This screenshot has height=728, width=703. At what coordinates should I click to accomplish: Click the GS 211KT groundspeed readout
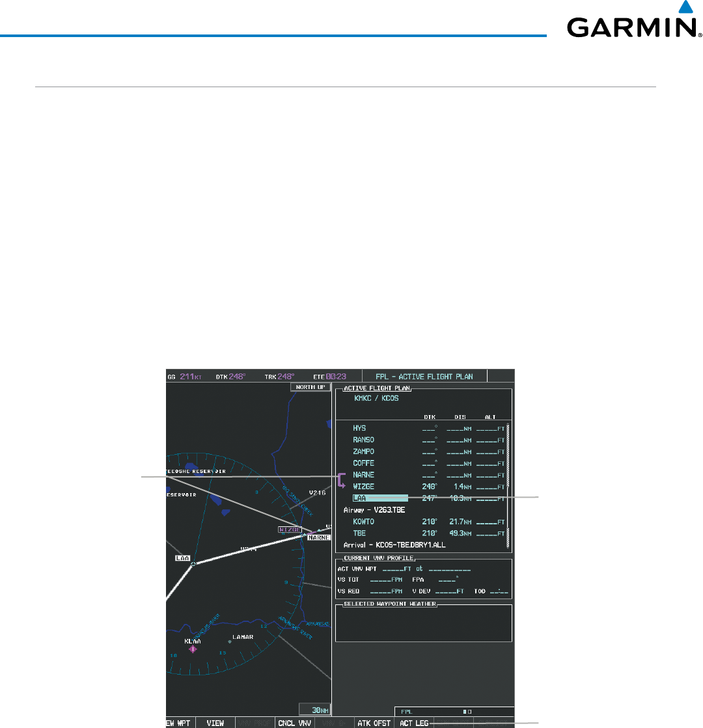[184, 377]
